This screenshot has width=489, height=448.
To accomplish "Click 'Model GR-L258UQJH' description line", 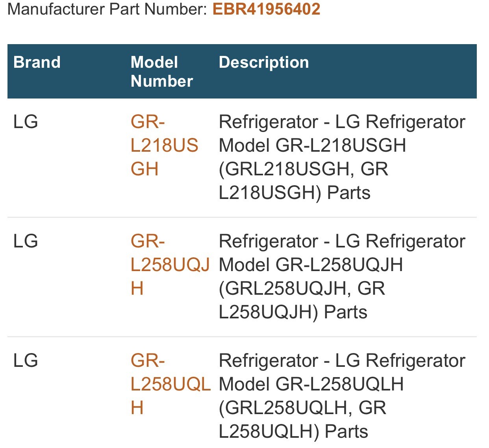I will 311,265.
